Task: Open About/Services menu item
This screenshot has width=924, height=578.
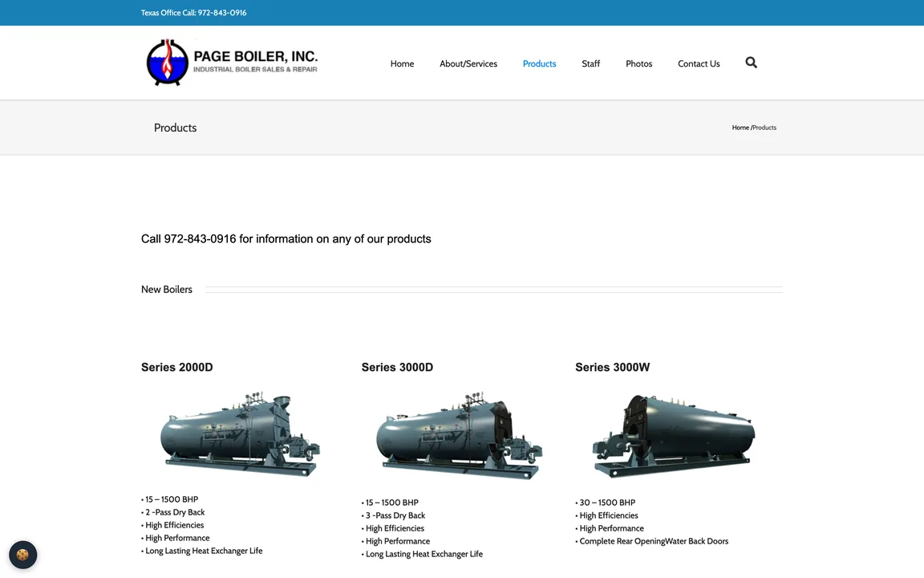Action: tap(468, 63)
